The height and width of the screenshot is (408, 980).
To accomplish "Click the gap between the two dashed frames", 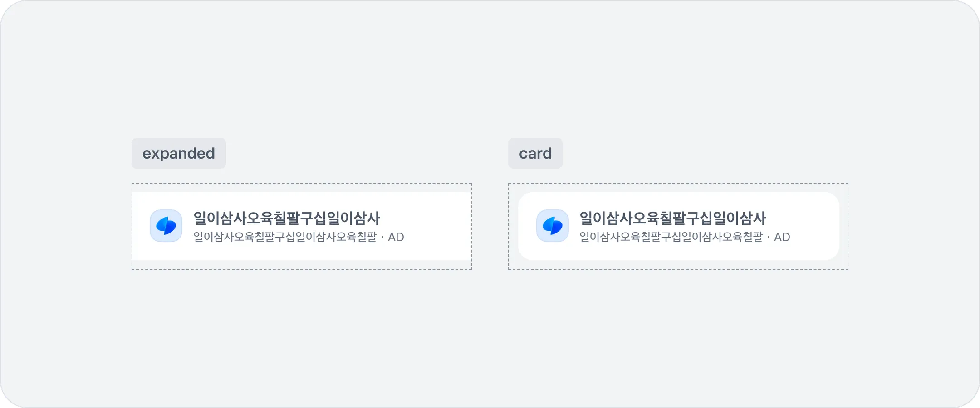I will click(490, 227).
